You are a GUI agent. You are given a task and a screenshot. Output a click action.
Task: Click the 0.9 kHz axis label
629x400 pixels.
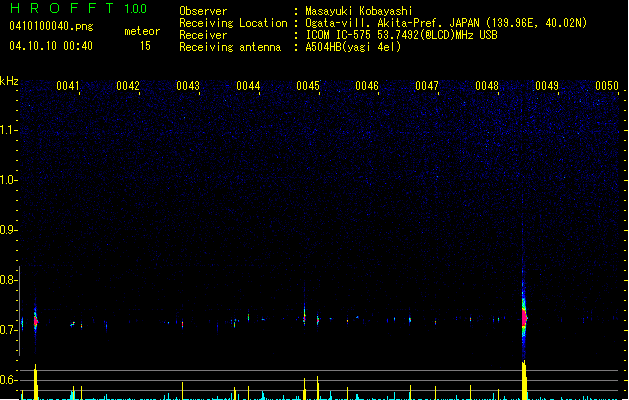pos(8,230)
